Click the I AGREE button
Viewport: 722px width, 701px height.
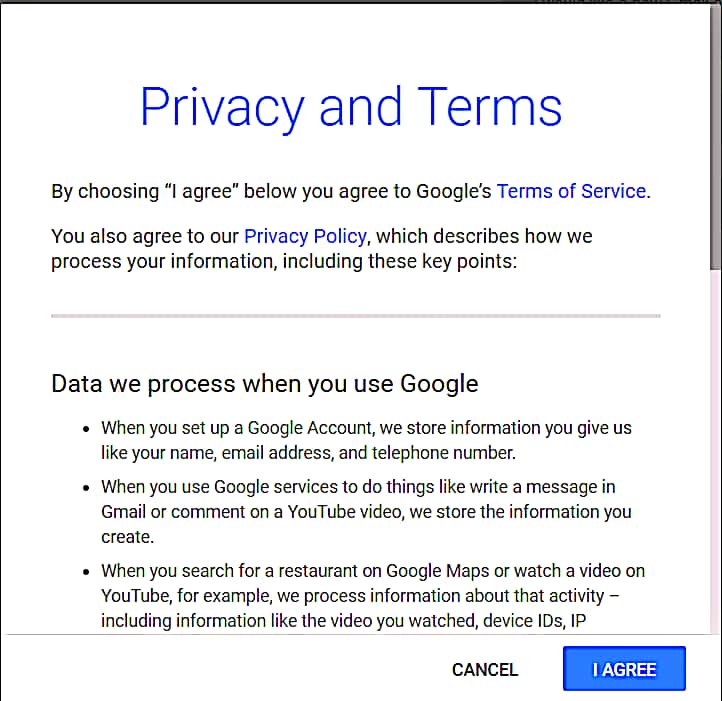(x=624, y=669)
